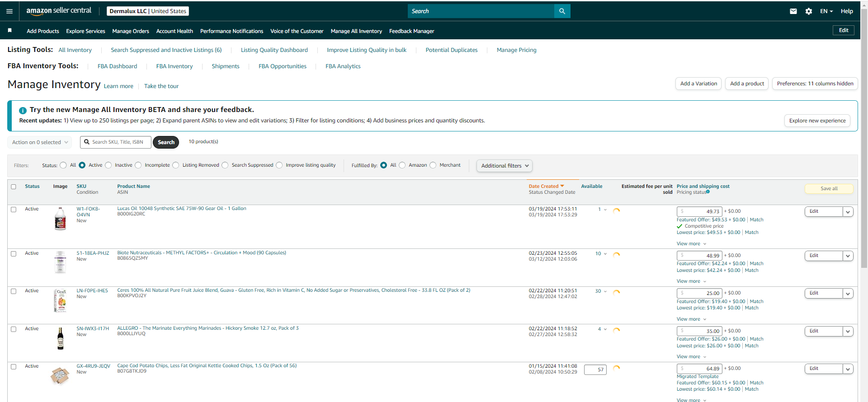Open the EN language dropdown
Viewport: 868px width, 402px height.
click(x=826, y=11)
